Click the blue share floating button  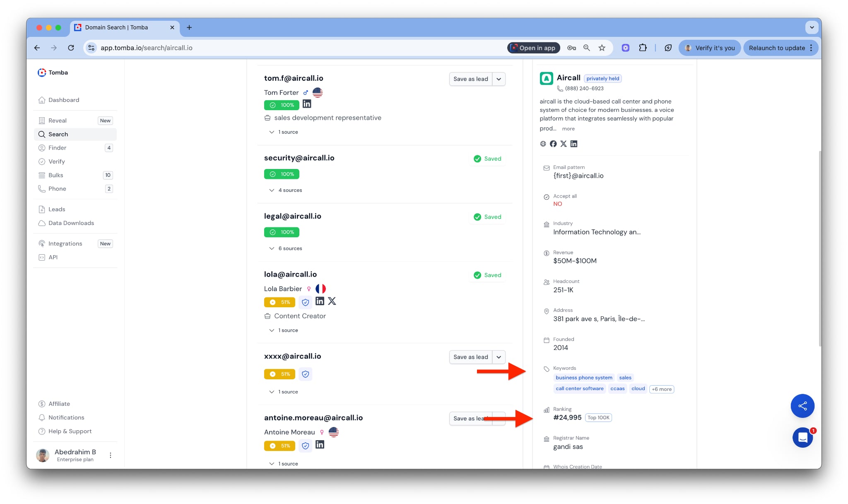(x=802, y=405)
